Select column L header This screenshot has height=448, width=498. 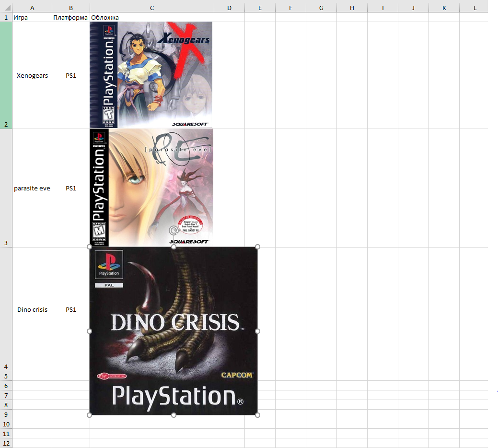474,8
